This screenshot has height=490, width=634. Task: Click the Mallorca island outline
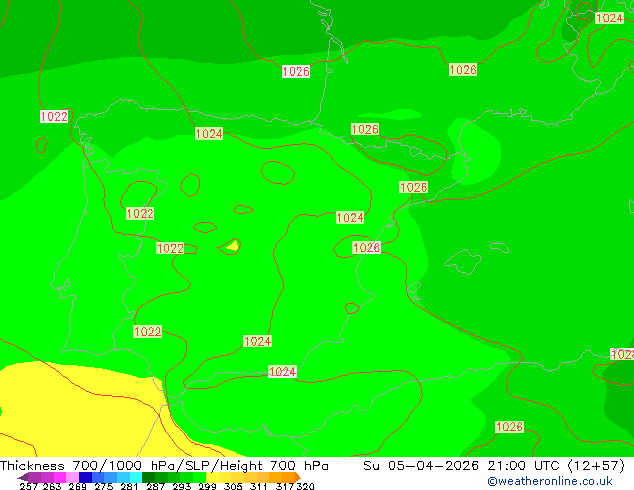click(463, 262)
